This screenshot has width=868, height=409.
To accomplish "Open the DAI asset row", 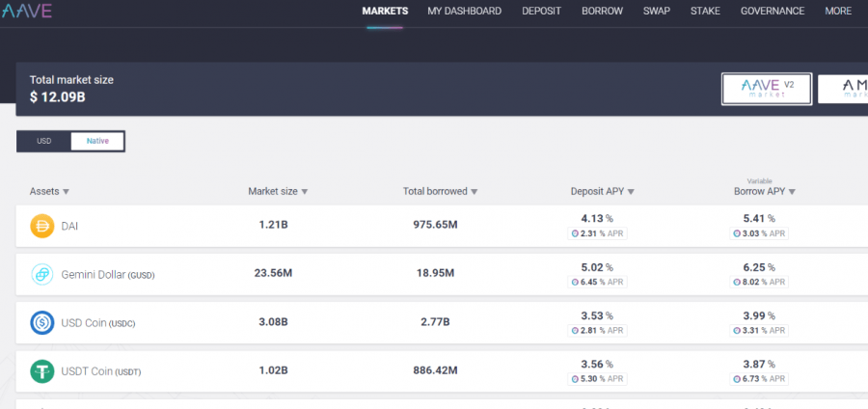I will point(442,227).
